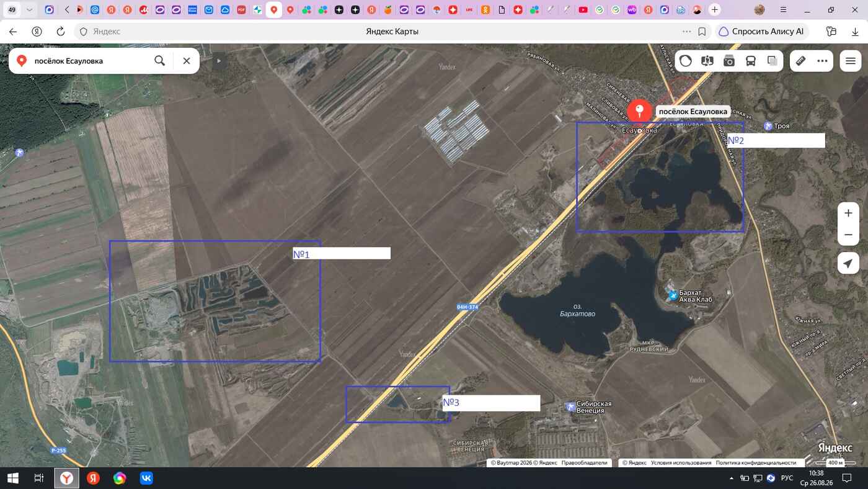Open a new browser tab
This screenshot has height=489, width=868.
tap(714, 10)
